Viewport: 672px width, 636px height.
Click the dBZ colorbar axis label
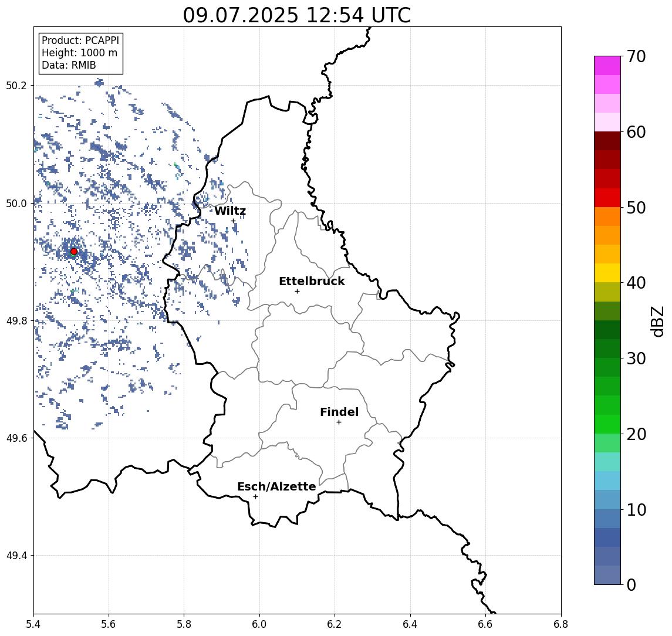[x=657, y=322]
